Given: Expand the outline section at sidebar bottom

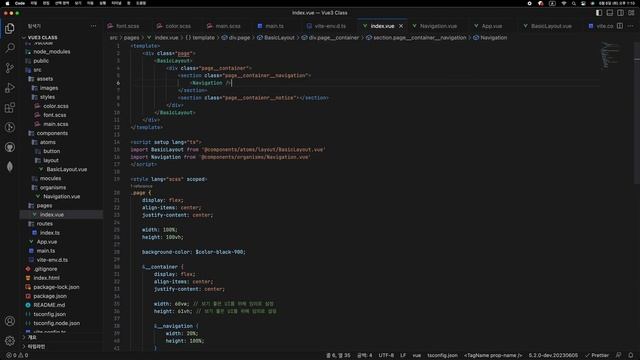Looking at the screenshot, I should 32,338.
